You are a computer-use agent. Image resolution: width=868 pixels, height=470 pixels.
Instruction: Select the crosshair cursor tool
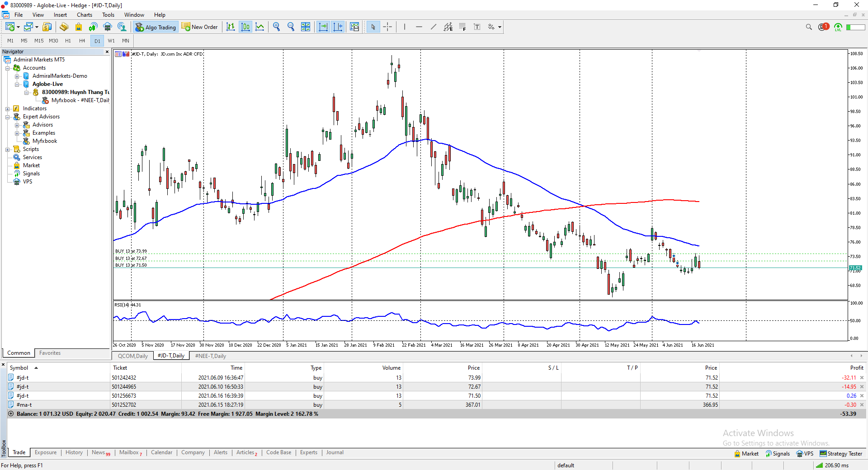[x=387, y=27]
